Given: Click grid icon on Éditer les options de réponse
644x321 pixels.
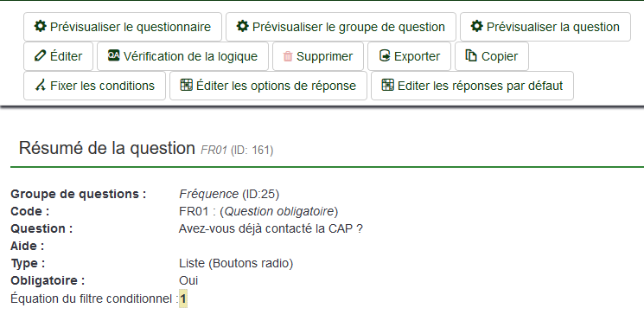Looking at the screenshot, I should (x=187, y=85).
